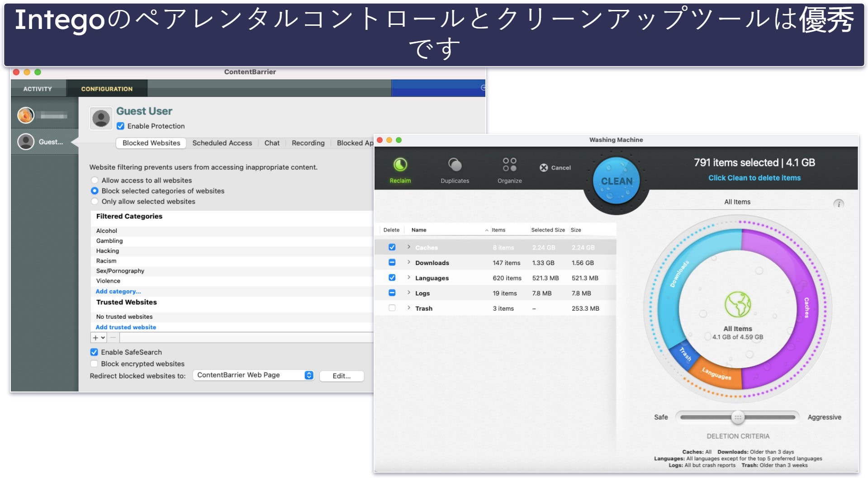Click the Safe to Aggressive slider handle

[x=738, y=417]
